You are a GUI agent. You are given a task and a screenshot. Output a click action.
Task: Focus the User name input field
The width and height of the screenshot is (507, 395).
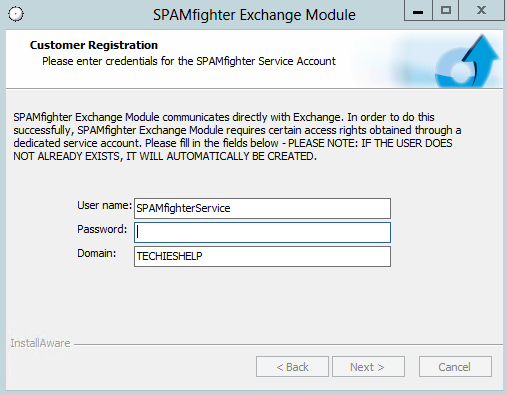262,208
